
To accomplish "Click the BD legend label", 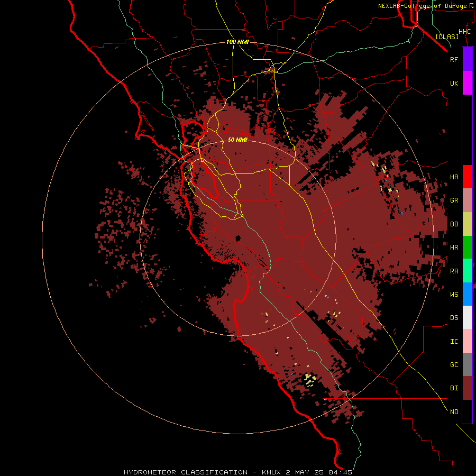I will [x=454, y=224].
